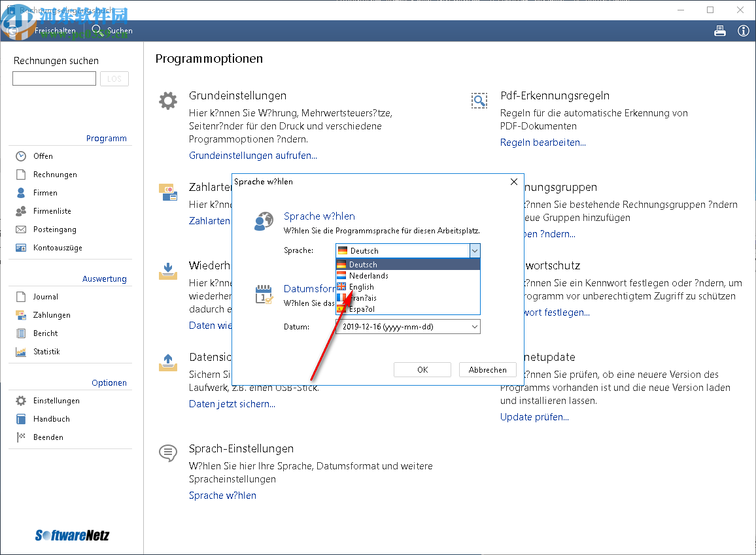The height and width of the screenshot is (555, 756).
Task: Open the Grundeinstellungen aufrufen link
Action: [252, 156]
